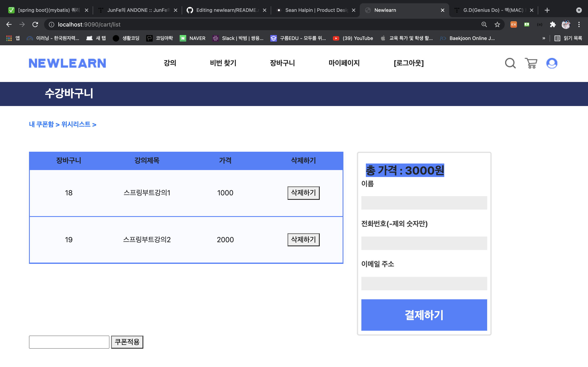Bookmark this page using the star icon
Screen dimensions: 588x367
497,24
